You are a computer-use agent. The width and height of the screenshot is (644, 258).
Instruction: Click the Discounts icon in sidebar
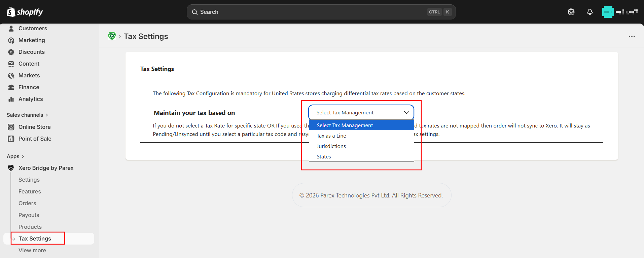point(11,52)
